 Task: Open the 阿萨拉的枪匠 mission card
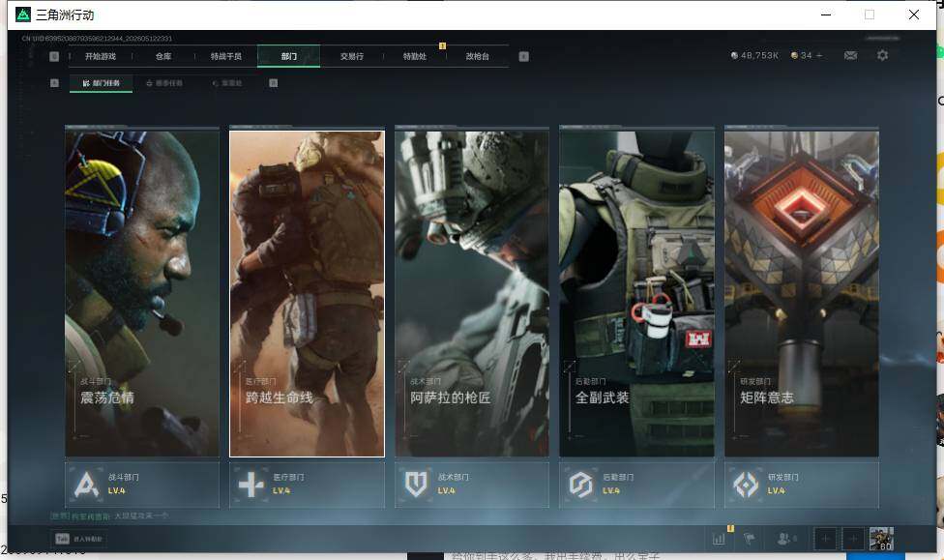point(472,294)
